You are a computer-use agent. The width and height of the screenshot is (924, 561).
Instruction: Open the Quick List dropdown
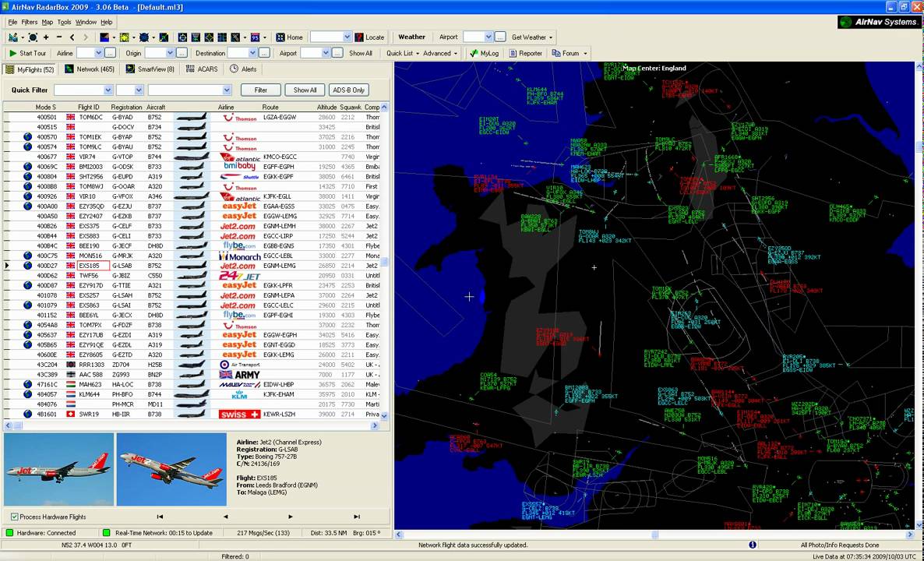tap(403, 53)
